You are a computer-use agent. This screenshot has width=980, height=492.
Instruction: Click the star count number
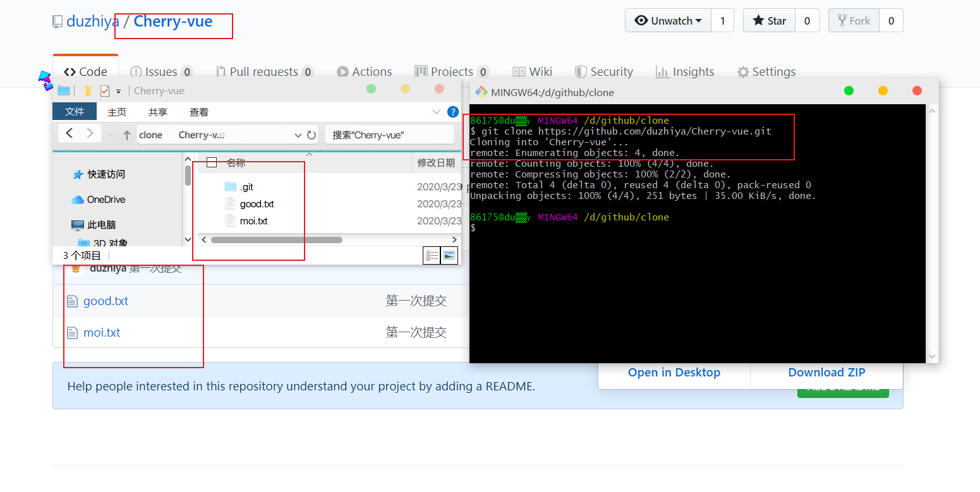[x=807, y=21]
